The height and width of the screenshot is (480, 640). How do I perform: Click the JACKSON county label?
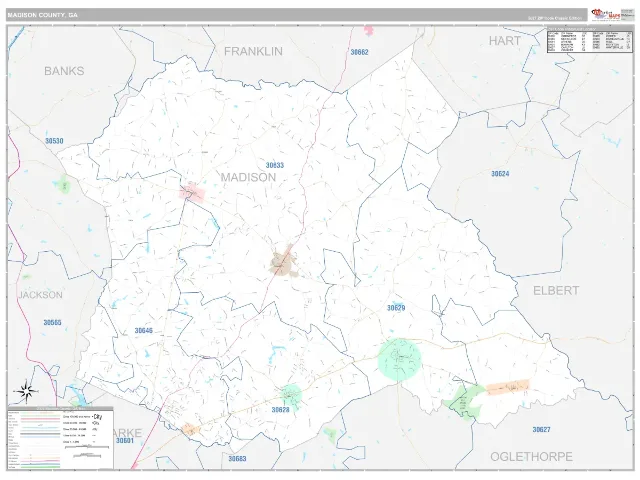(x=40, y=295)
